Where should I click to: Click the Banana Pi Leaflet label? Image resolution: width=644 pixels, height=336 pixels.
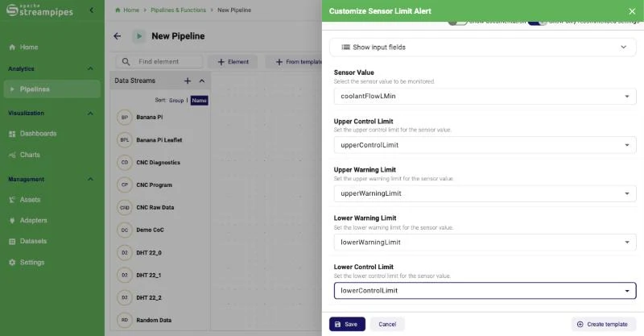pyautogui.click(x=159, y=140)
